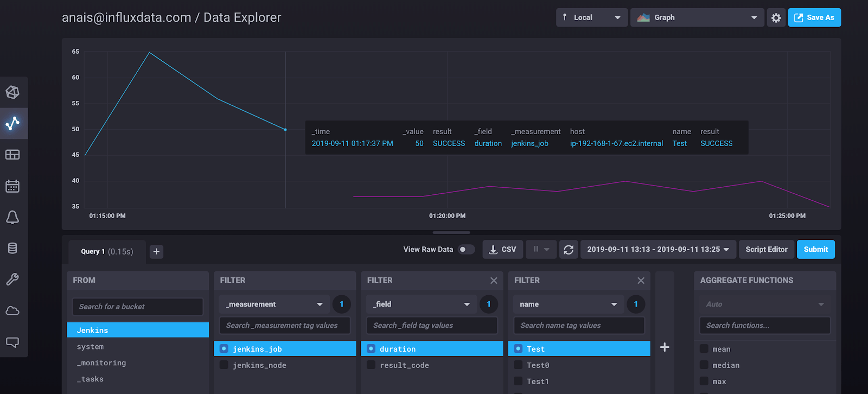This screenshot has width=868, height=394.
Task: Open Data Explorer from the sidebar graph icon
Action: (x=12, y=123)
